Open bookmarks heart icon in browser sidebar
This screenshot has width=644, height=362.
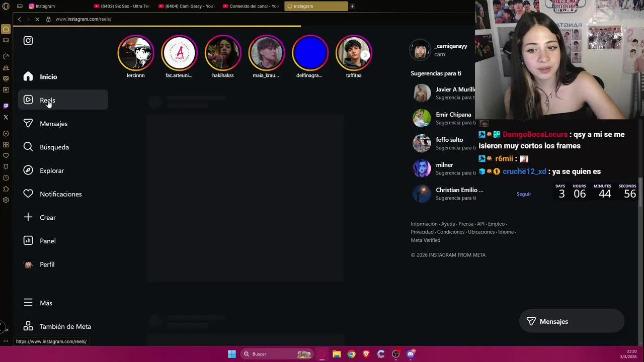(x=6, y=155)
